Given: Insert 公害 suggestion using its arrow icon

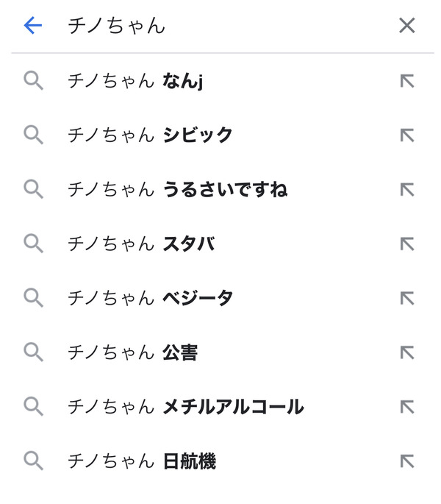Looking at the screenshot, I should pyautogui.click(x=407, y=352).
